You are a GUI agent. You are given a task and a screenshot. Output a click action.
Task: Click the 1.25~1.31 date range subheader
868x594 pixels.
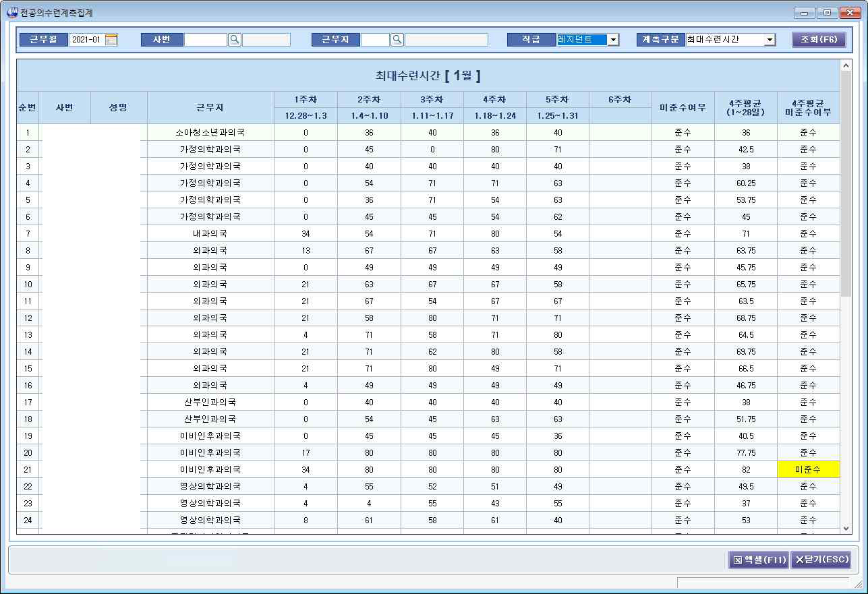tap(557, 116)
